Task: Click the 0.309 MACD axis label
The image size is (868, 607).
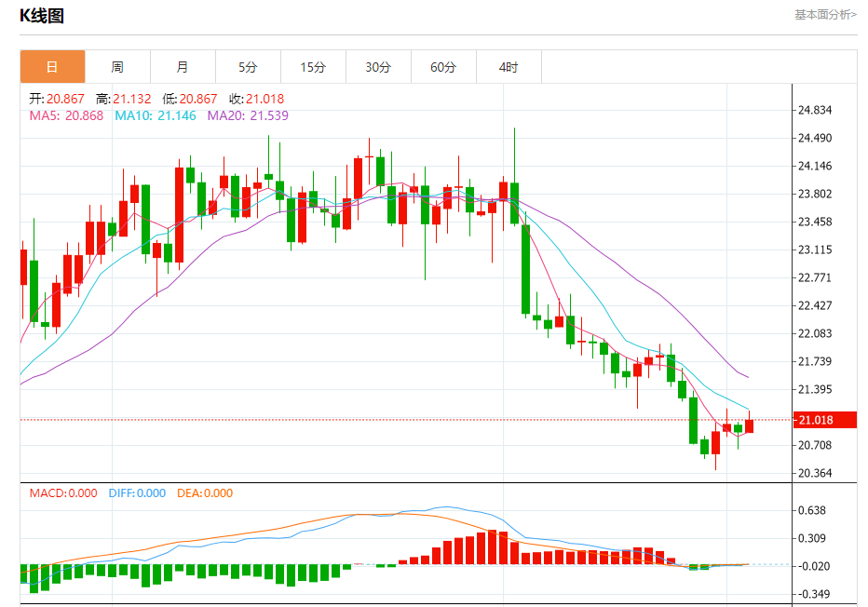Action: [812, 538]
